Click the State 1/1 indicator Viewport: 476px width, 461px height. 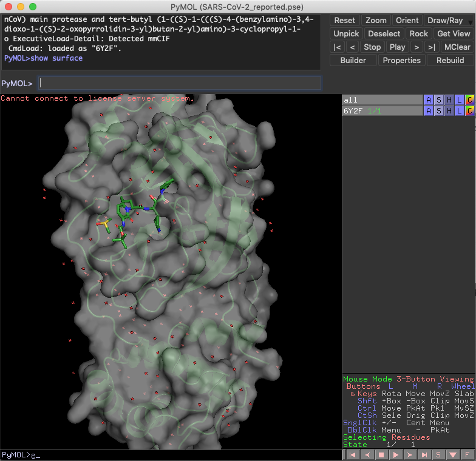pos(379,444)
